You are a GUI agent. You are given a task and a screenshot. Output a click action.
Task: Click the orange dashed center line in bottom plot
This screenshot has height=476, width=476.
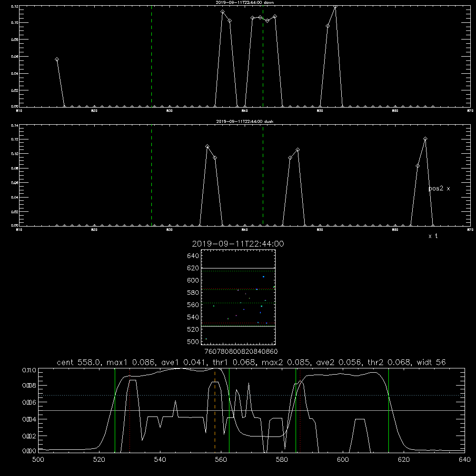pyautogui.click(x=215, y=410)
